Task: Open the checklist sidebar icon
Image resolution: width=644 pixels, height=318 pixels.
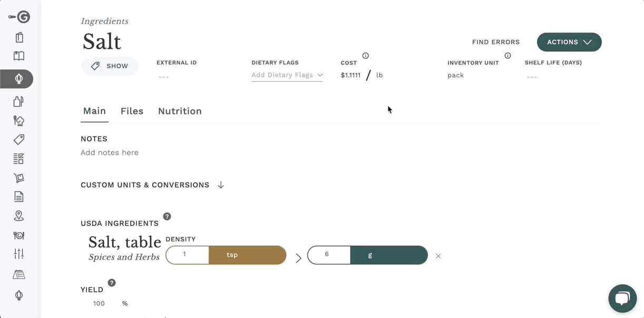Action: point(19,158)
